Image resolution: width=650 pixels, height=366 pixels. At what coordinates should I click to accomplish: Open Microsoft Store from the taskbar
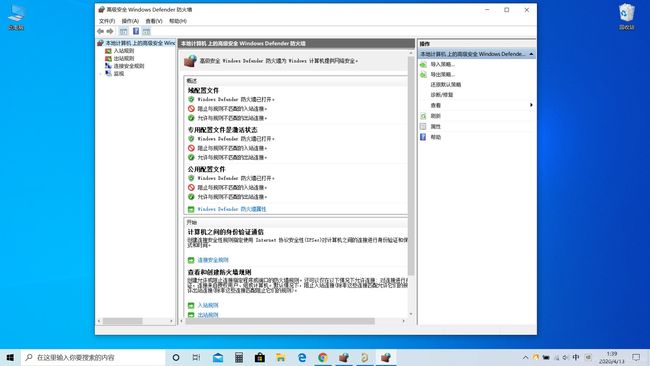pos(260,357)
